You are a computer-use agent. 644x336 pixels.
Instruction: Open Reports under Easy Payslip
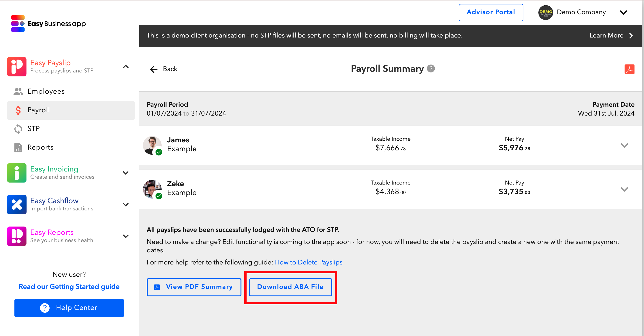click(x=40, y=147)
